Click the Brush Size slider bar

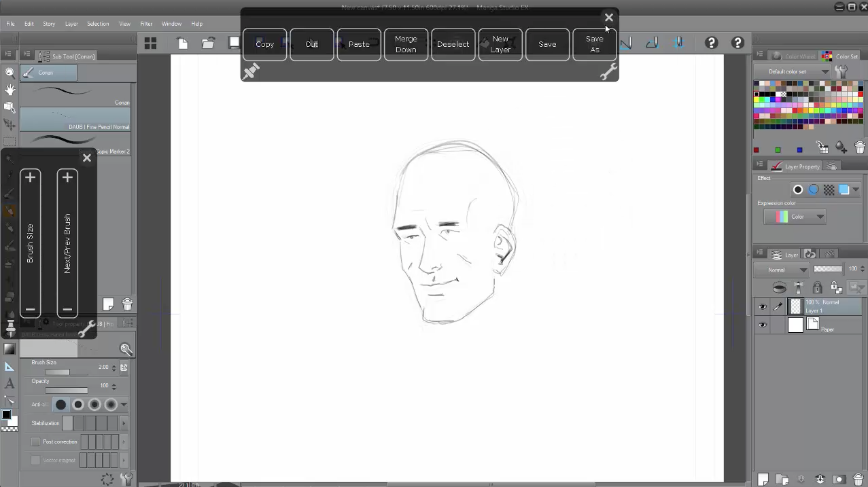pos(67,372)
